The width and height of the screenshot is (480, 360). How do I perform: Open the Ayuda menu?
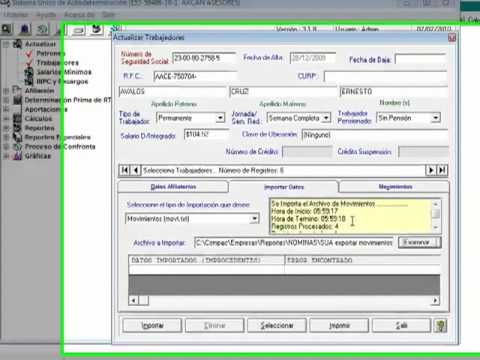pos(45,15)
